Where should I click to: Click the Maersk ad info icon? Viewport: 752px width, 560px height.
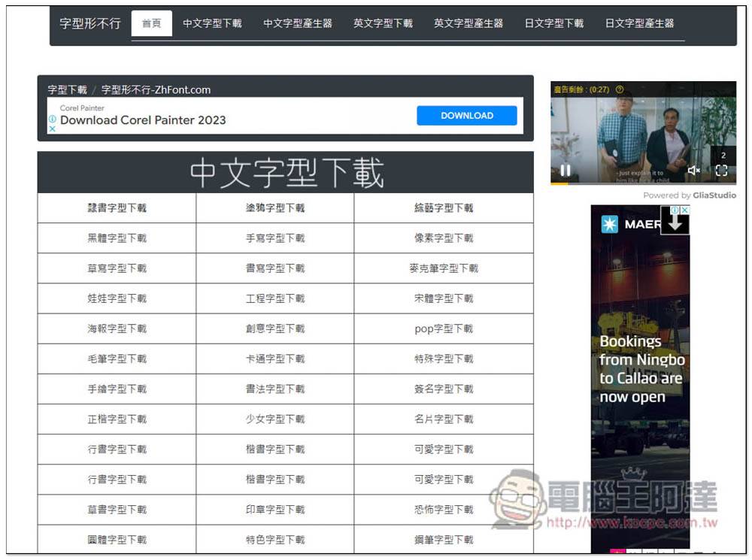click(675, 210)
